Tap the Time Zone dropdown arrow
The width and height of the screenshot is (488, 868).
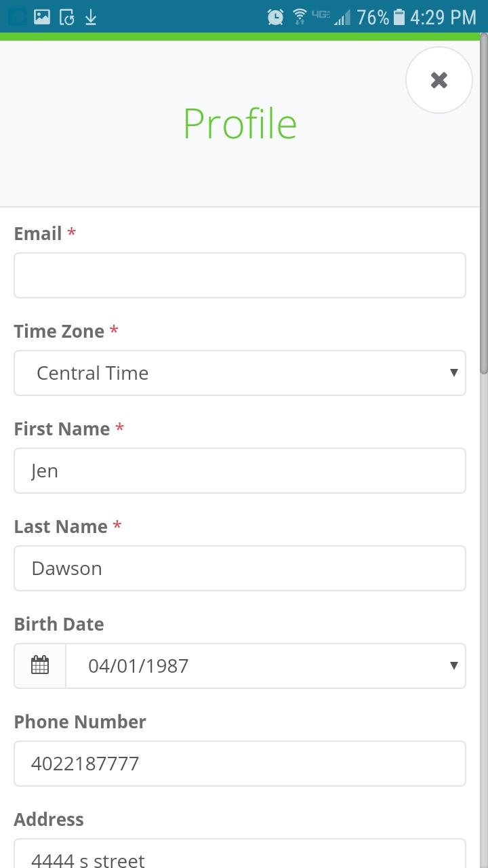point(453,372)
